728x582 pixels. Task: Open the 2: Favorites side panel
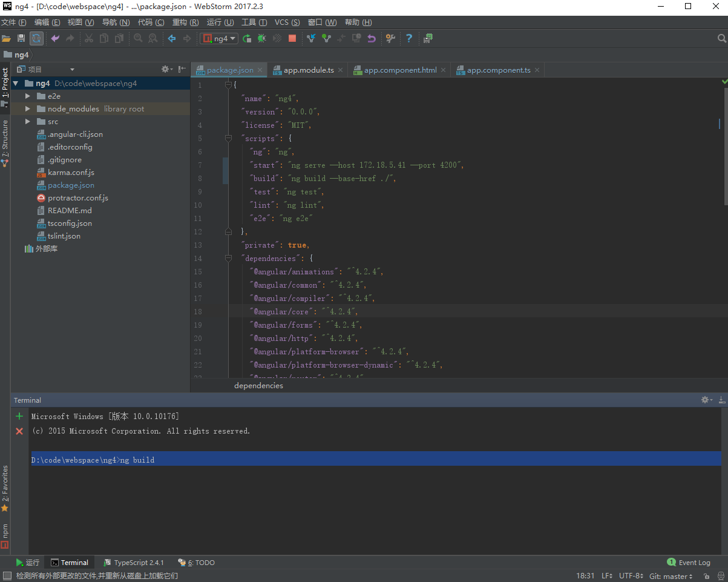click(x=5, y=488)
